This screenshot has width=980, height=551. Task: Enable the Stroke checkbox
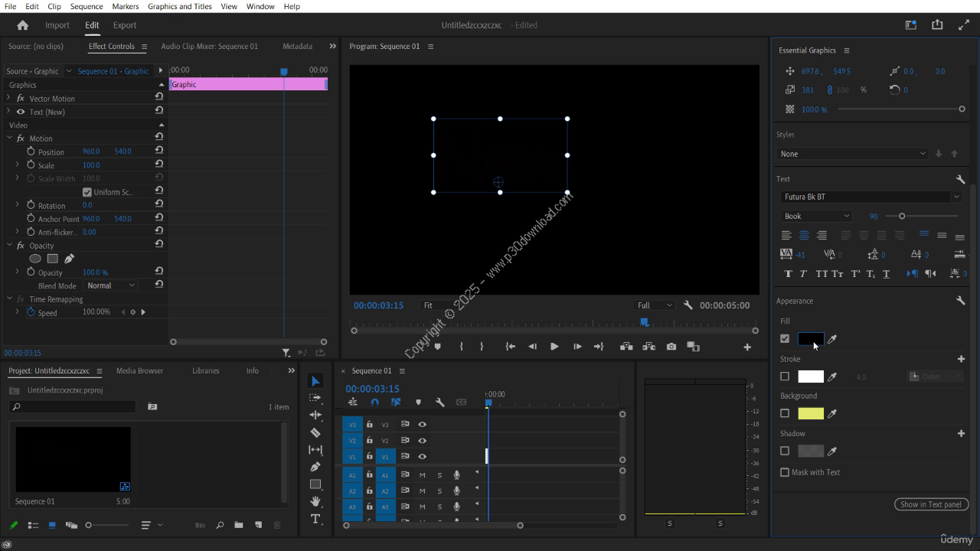pos(785,377)
